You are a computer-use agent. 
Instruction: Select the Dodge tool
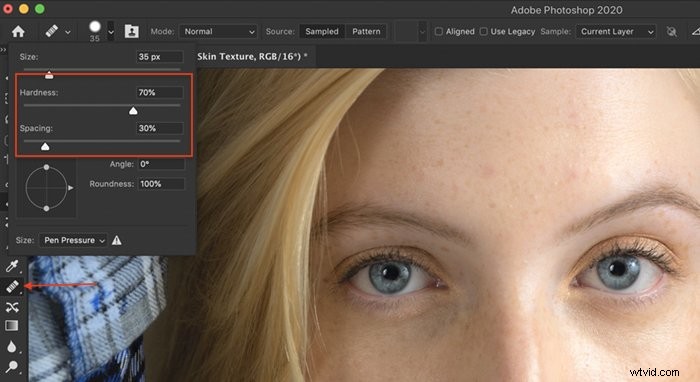click(12, 366)
